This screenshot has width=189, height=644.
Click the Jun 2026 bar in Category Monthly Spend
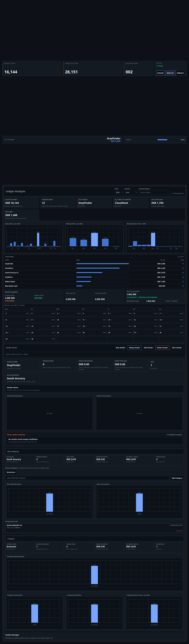coord(94,575)
